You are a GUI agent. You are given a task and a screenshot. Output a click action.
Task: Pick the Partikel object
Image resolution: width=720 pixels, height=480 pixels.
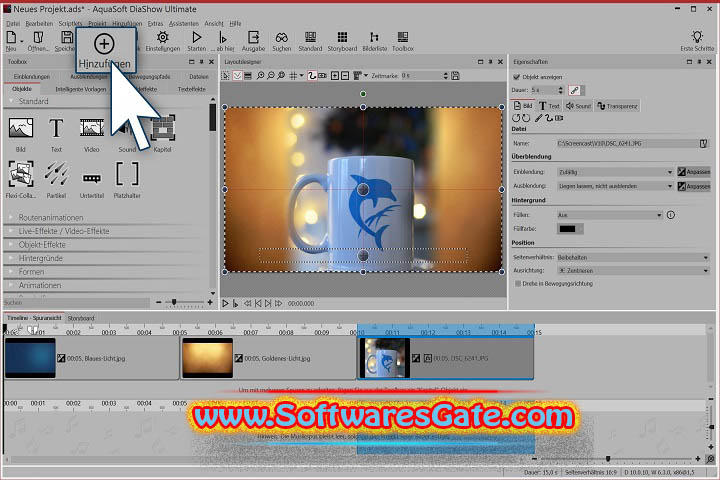click(56, 180)
